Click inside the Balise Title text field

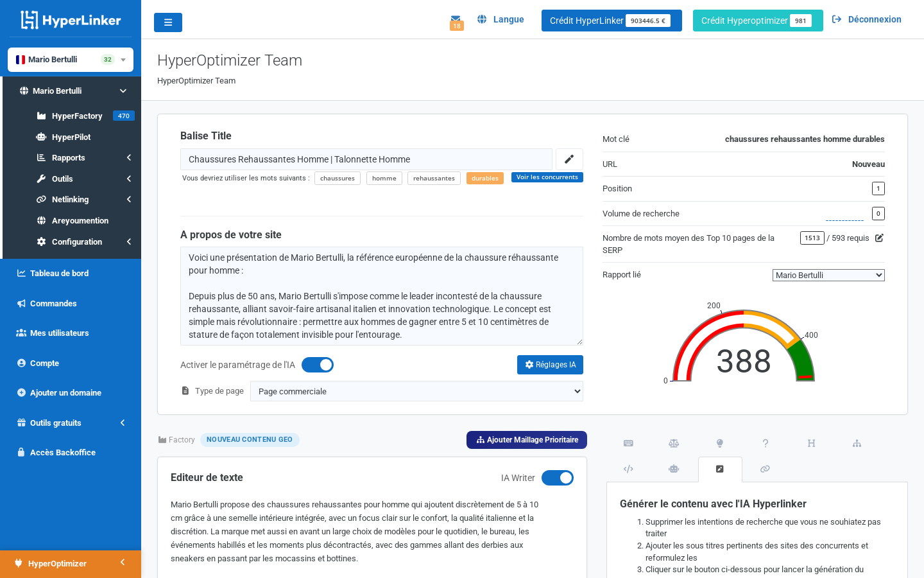tap(366, 159)
